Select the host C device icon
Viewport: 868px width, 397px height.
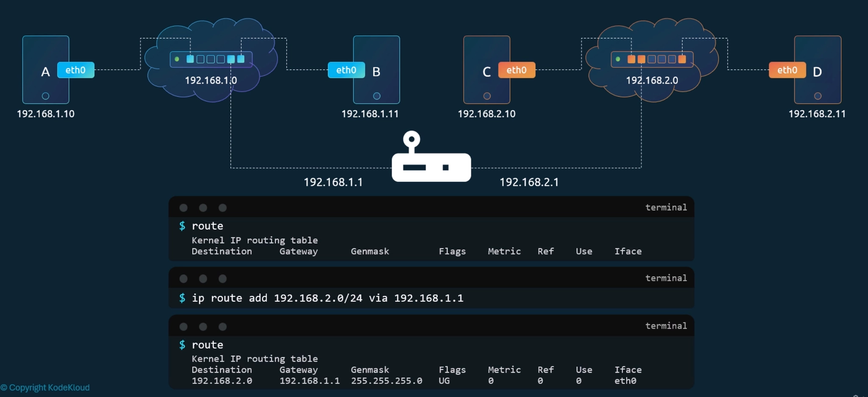(x=487, y=70)
